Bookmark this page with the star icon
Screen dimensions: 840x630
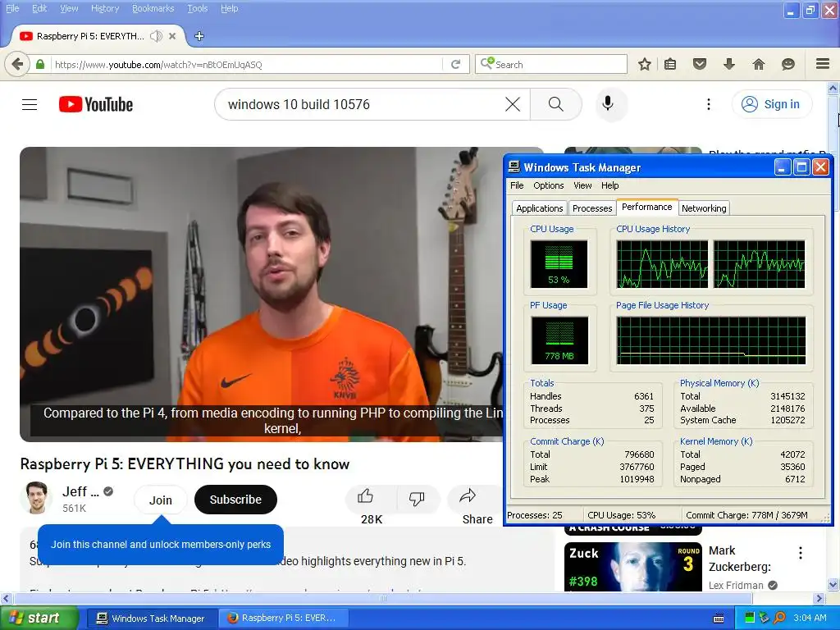point(645,64)
